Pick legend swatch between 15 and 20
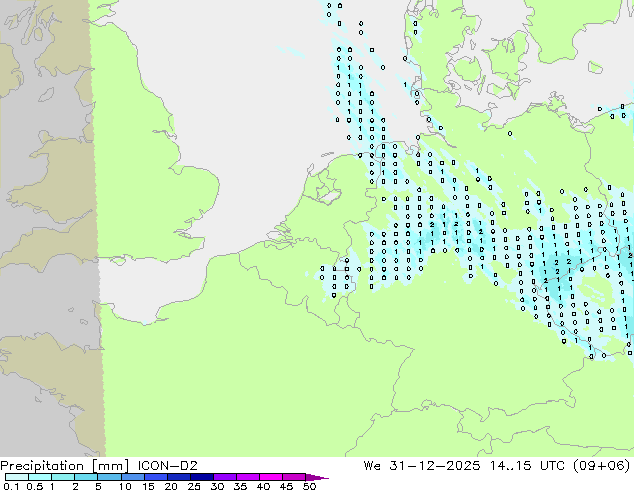 (x=156, y=477)
